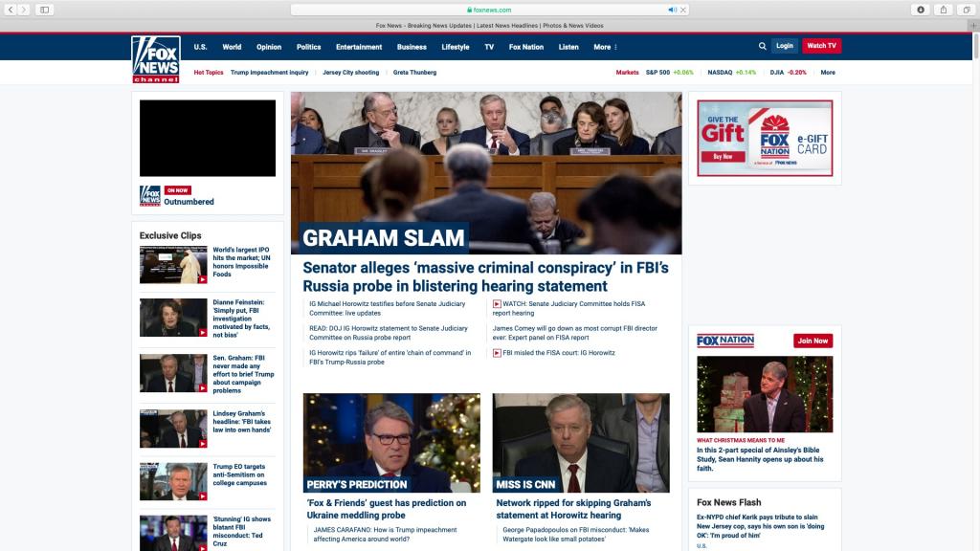Open Safari downloads icon
The width and height of the screenshot is (980, 551).
(921, 10)
